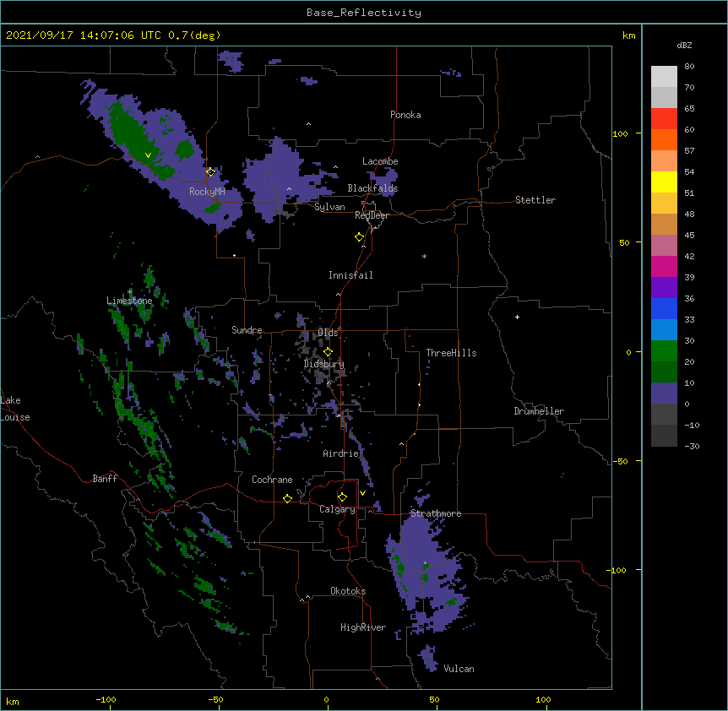The image size is (728, 711).
Task: Click the Lacombe city label
Action: click(x=380, y=161)
